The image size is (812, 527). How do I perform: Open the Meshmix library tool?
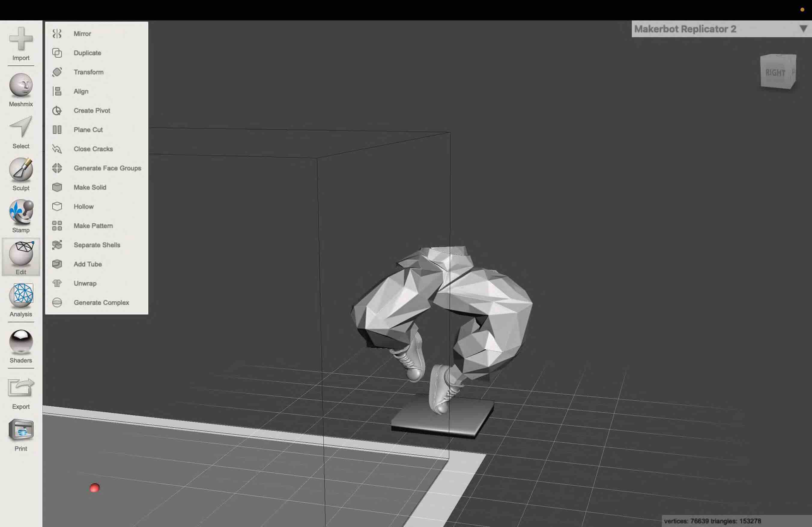(21, 85)
